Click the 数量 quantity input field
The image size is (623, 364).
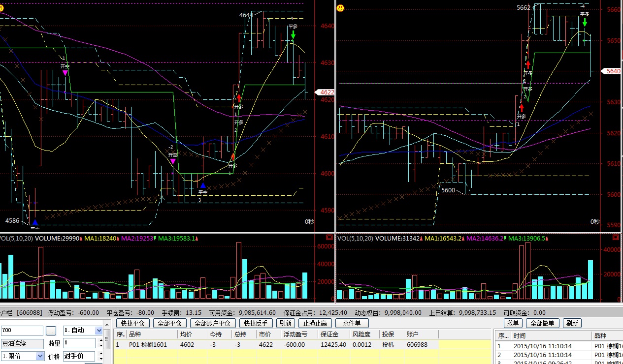79,343
